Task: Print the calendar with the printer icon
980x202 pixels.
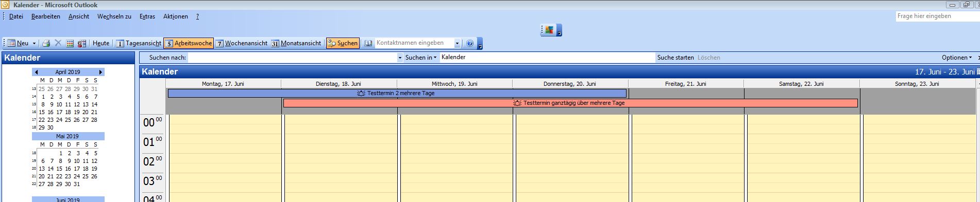Action: 46,43
